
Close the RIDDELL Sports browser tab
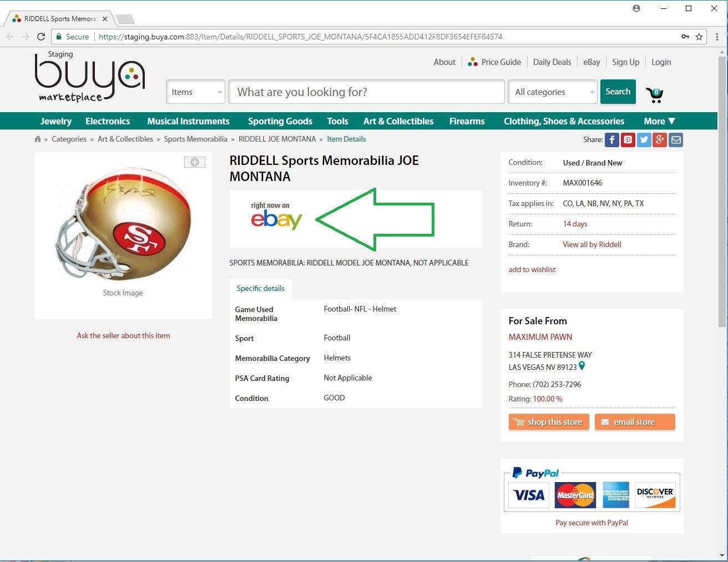[x=105, y=19]
